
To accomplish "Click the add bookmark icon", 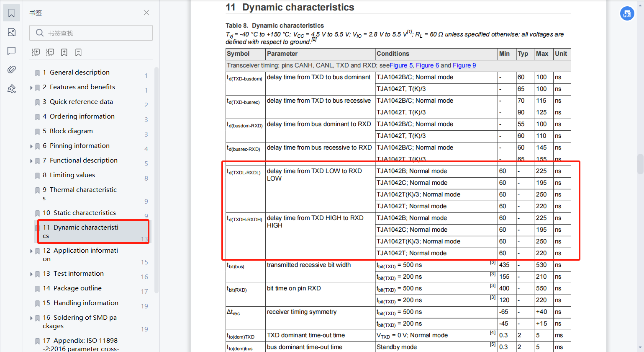I will point(64,52).
